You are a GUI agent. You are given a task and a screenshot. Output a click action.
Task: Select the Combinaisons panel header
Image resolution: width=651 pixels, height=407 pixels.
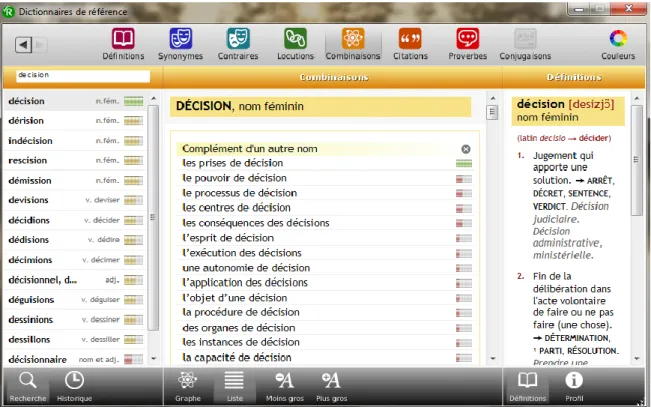pyautogui.click(x=334, y=77)
